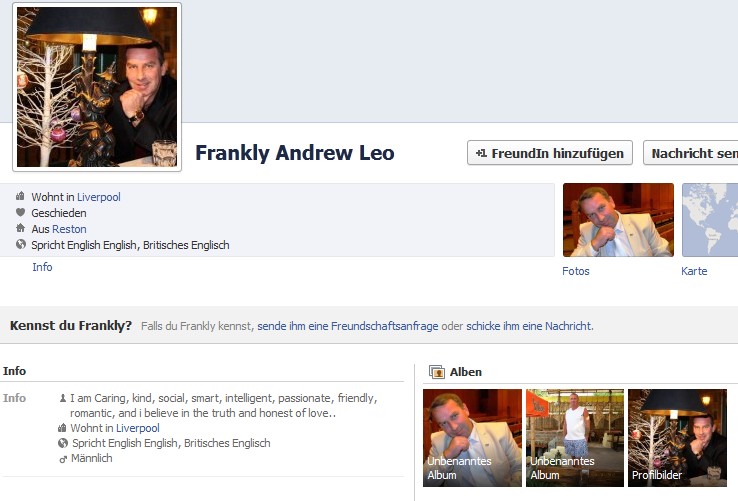Send a message via Nachricht senden button
This screenshot has width=738, height=501.
690,153
